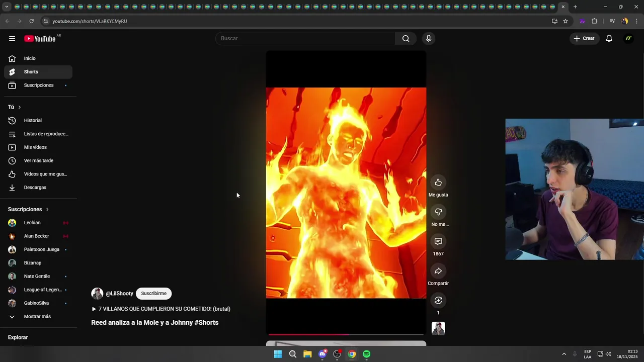Install app icon in address bar
This screenshot has height=362, width=644.
pyautogui.click(x=554, y=21)
